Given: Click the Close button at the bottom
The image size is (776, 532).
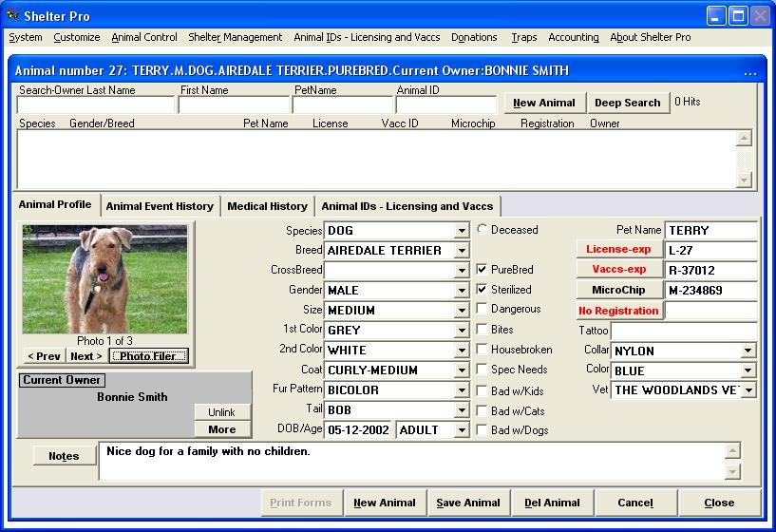Looking at the screenshot, I should click(719, 503).
